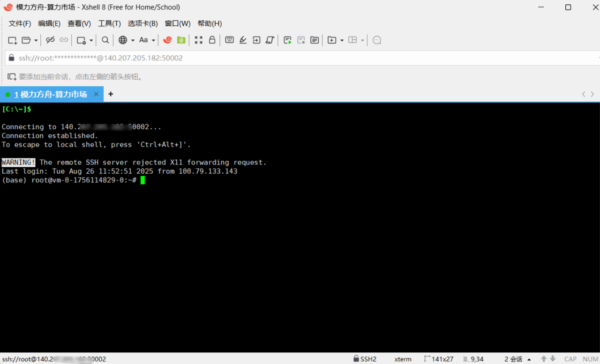The height and width of the screenshot is (364, 600).
Task: Launch Xftp with the green toolbar icon
Action: point(181,40)
